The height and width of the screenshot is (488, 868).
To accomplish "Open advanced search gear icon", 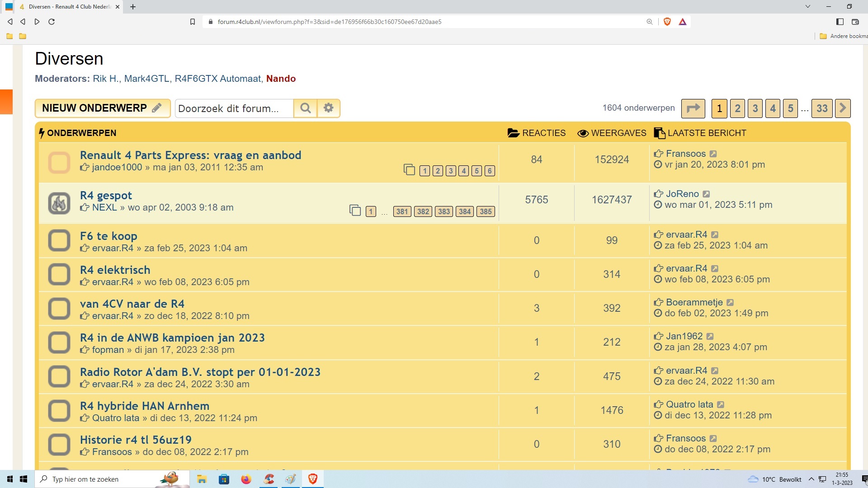I will click(x=329, y=108).
